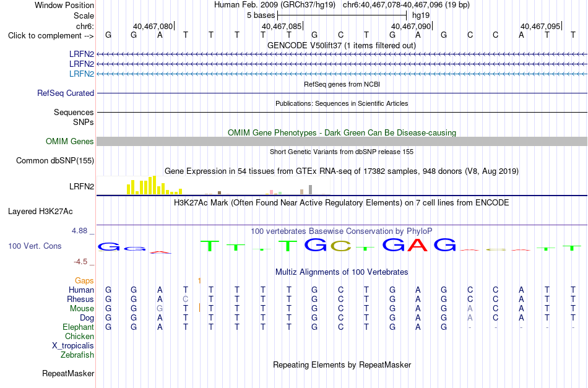Click the Common dbSNP(155) track label

tap(55, 160)
